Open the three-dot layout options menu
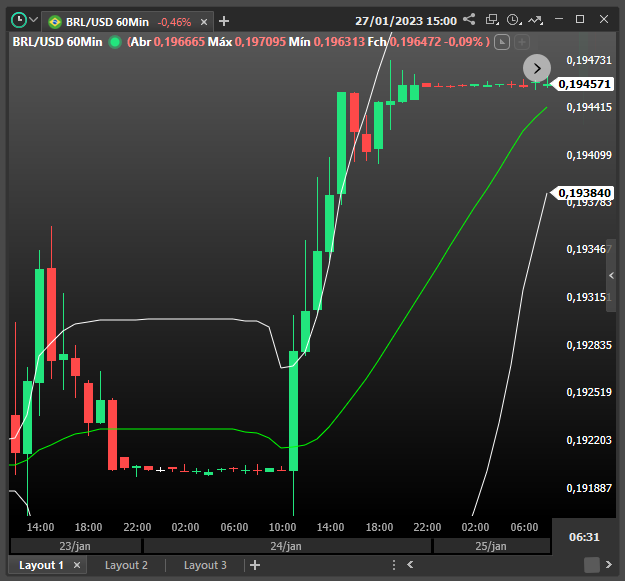This screenshot has height=581, width=625. (x=394, y=565)
